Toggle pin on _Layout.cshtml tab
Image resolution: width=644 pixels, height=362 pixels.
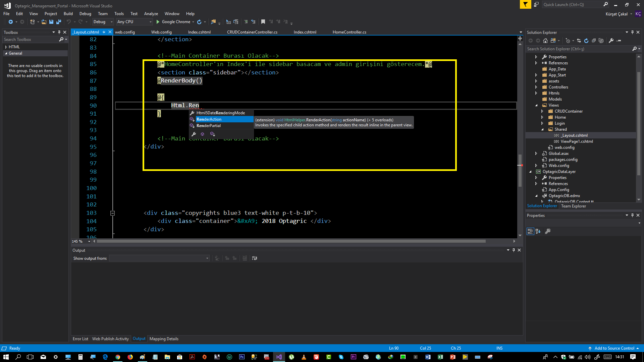coord(104,32)
